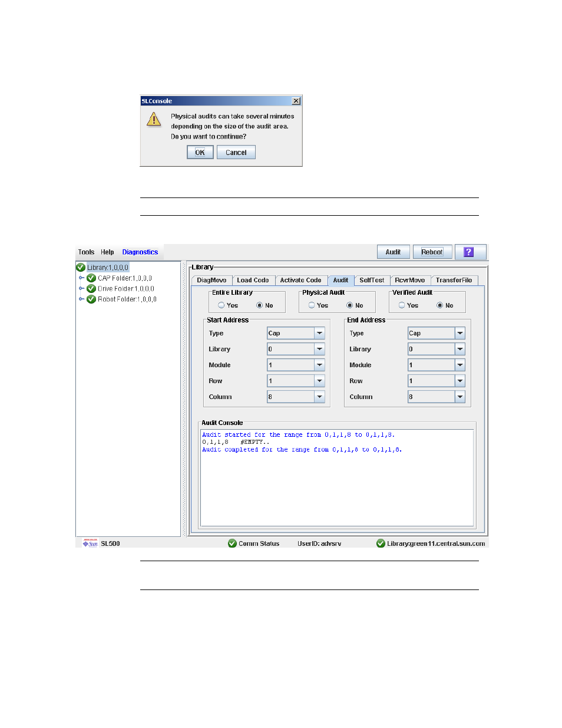The width and height of the screenshot is (562, 728).
Task: Click the Robot Folder green check icon
Action: (91, 299)
